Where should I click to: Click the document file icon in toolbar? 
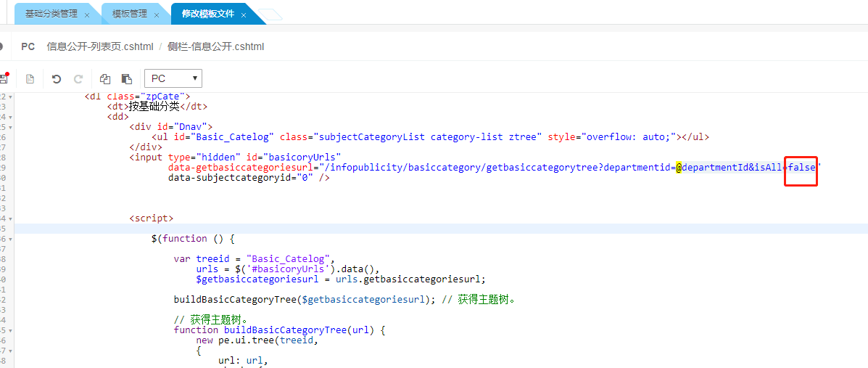point(30,78)
